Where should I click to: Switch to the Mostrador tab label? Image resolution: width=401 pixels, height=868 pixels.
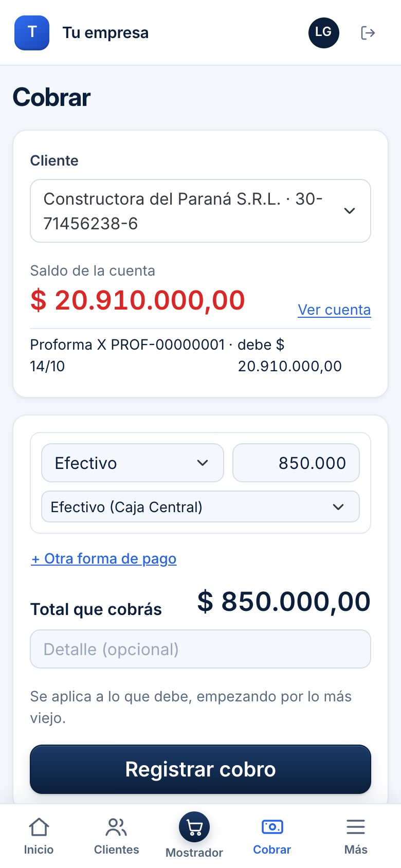[x=194, y=853]
